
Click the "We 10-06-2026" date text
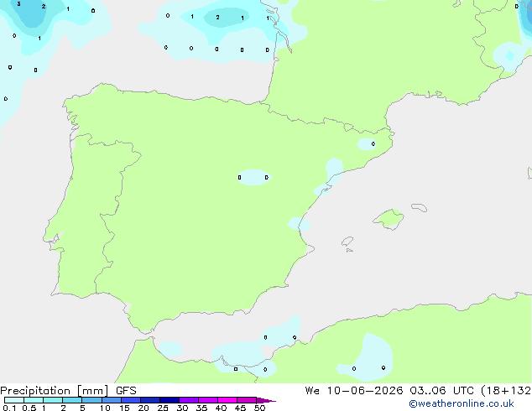coord(354,391)
